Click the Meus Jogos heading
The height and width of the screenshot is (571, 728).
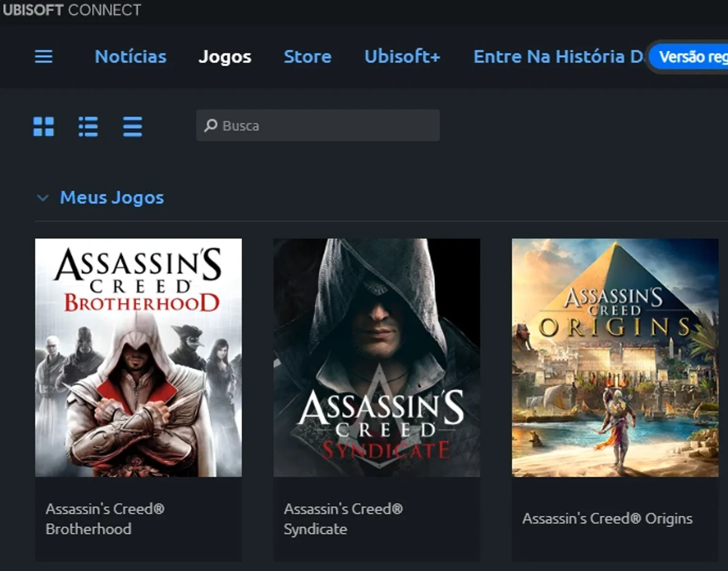pos(112,197)
